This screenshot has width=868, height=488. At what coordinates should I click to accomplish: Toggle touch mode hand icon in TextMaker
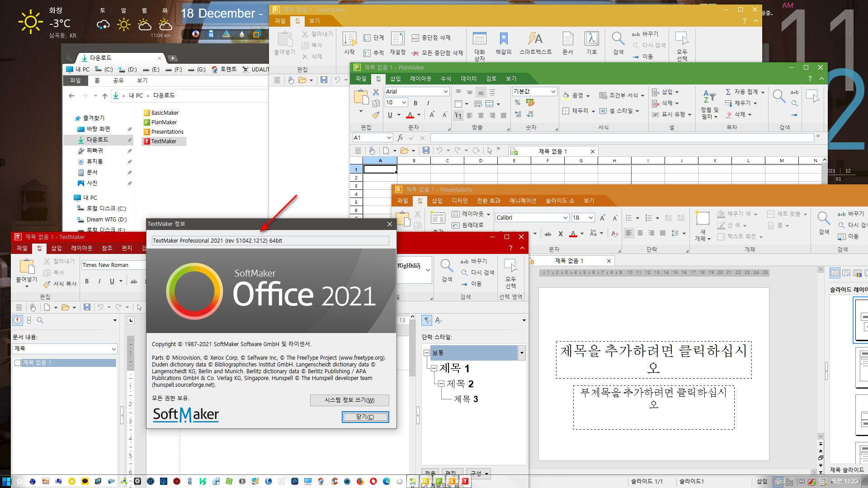pyautogui.click(x=33, y=307)
